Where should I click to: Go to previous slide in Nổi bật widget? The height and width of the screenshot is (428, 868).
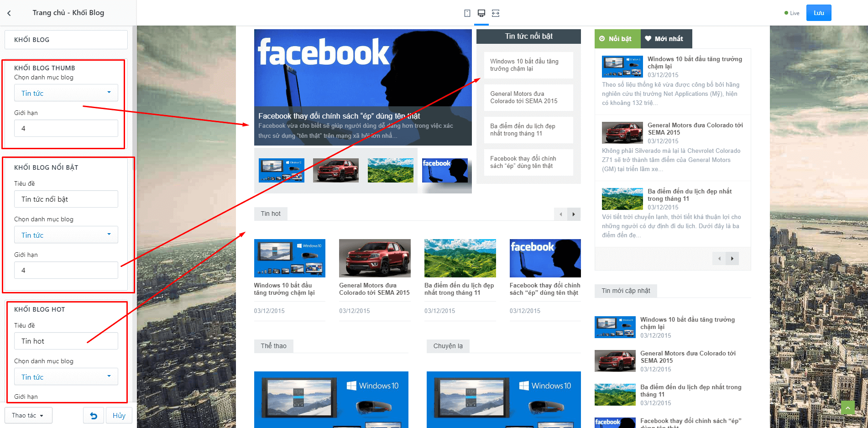[719, 259]
